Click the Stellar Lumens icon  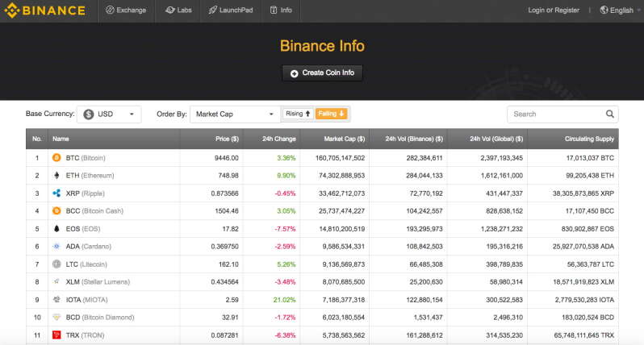pos(56,282)
